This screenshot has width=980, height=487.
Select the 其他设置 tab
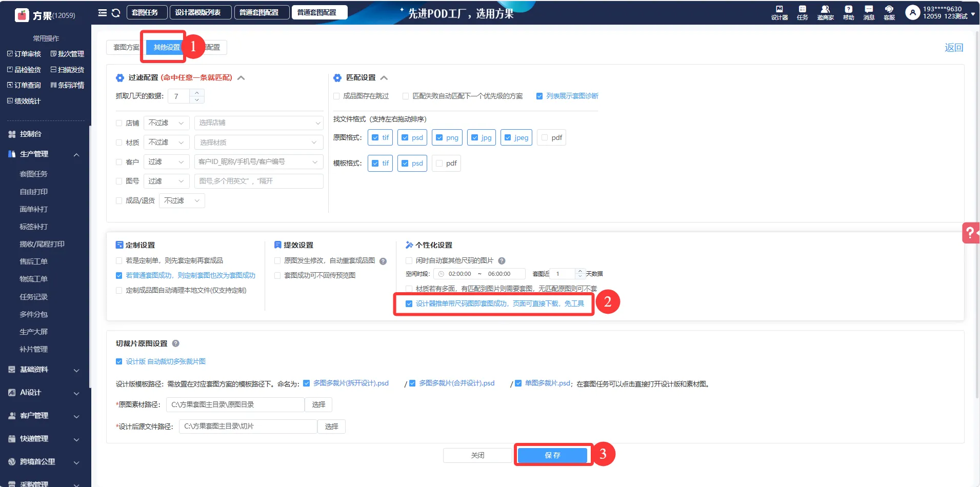point(167,47)
